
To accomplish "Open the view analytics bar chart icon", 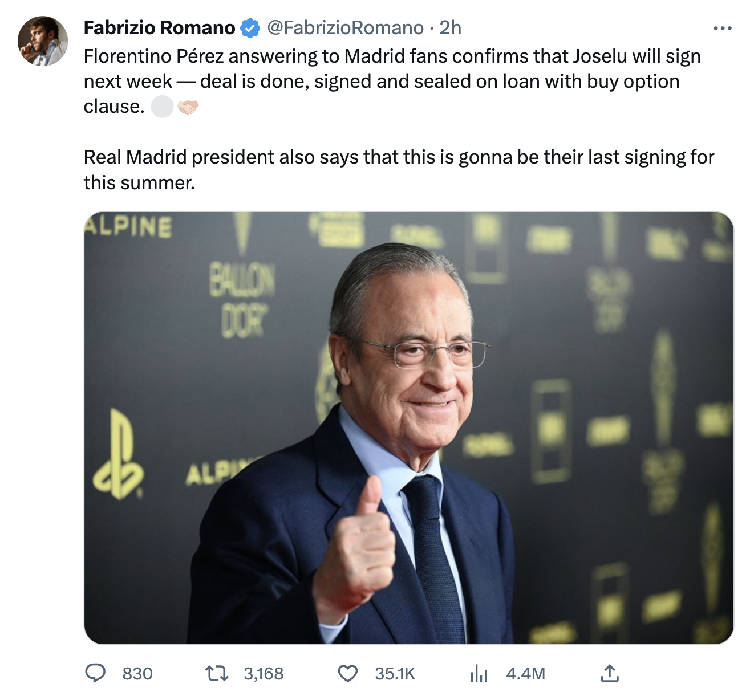I will coord(479,674).
